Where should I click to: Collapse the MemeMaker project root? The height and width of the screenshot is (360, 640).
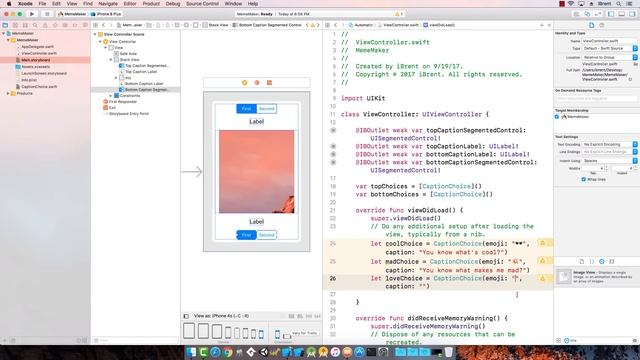click(x=4, y=33)
